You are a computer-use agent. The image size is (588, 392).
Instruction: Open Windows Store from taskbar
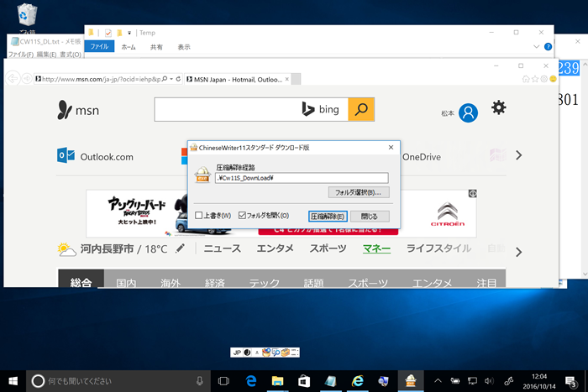pos(304,381)
